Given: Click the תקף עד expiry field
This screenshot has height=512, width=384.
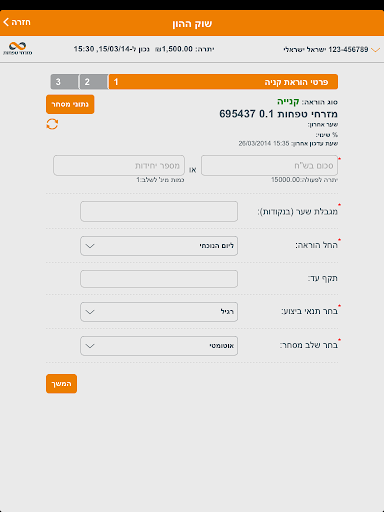Looking at the screenshot, I should (159, 279).
